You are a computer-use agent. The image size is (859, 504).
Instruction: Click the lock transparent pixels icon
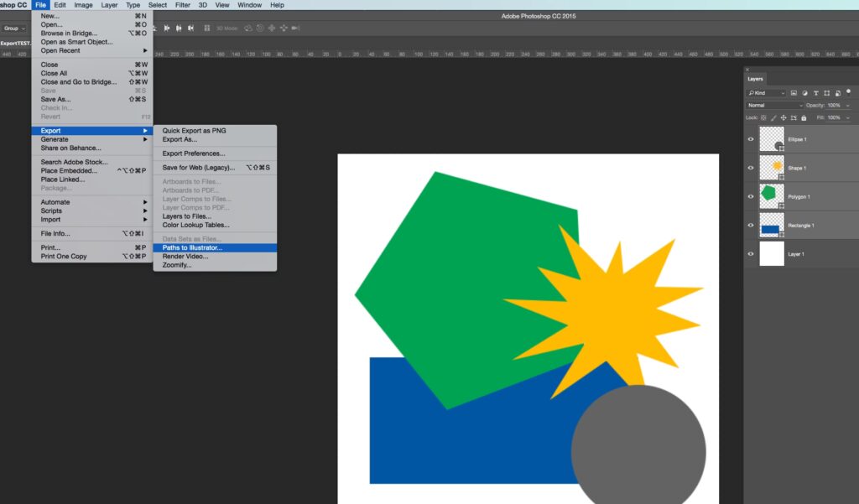tap(765, 118)
